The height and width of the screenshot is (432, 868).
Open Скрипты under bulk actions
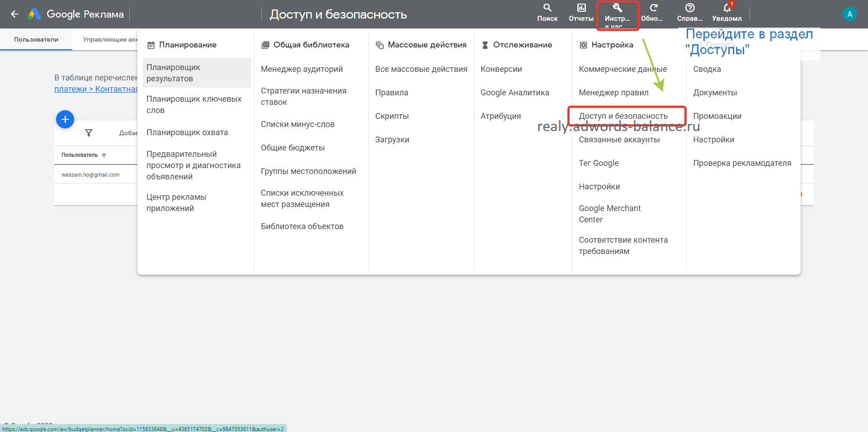pos(392,116)
